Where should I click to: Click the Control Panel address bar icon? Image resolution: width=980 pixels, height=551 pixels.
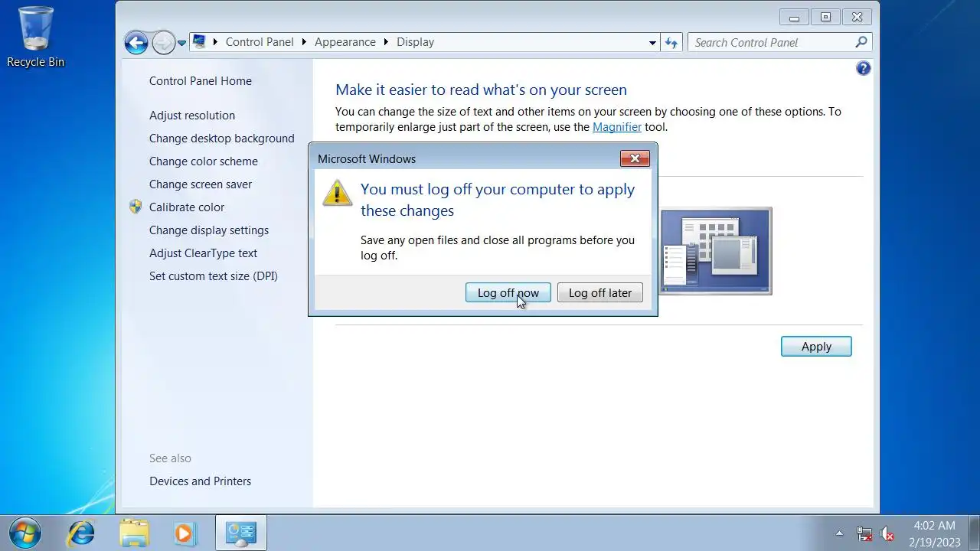(x=199, y=42)
